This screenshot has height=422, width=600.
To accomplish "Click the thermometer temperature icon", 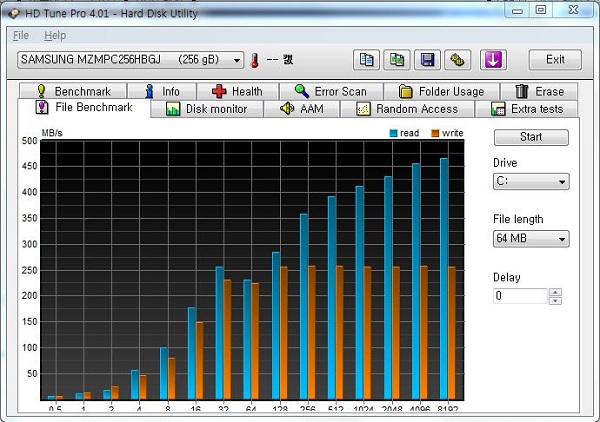I will pos(254,60).
